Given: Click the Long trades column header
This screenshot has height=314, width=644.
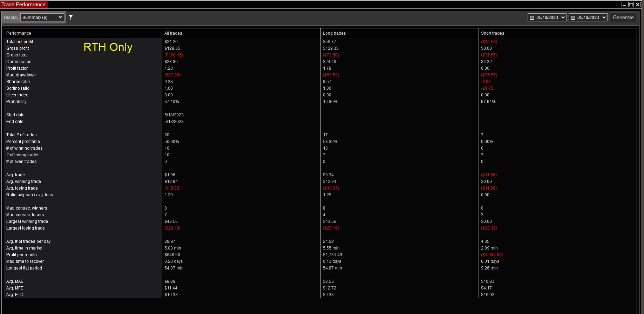Looking at the screenshot, I should click(x=400, y=33).
